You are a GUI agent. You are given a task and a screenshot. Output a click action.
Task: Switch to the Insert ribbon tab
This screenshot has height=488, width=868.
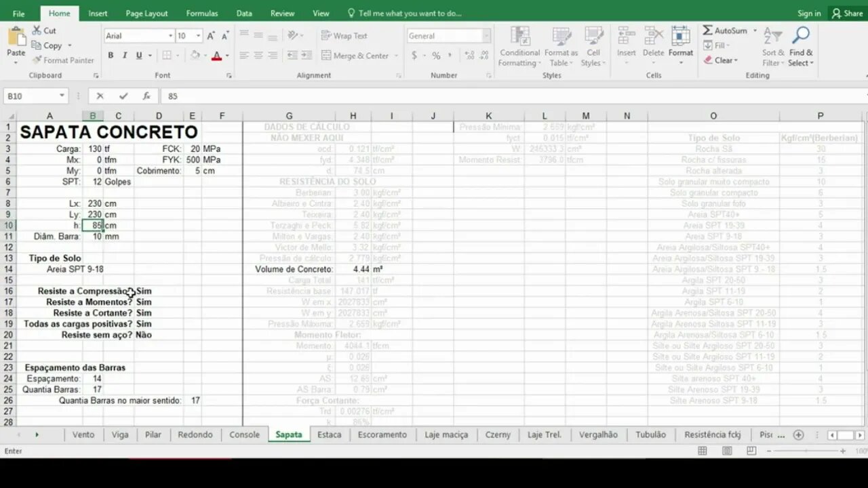[x=98, y=14]
